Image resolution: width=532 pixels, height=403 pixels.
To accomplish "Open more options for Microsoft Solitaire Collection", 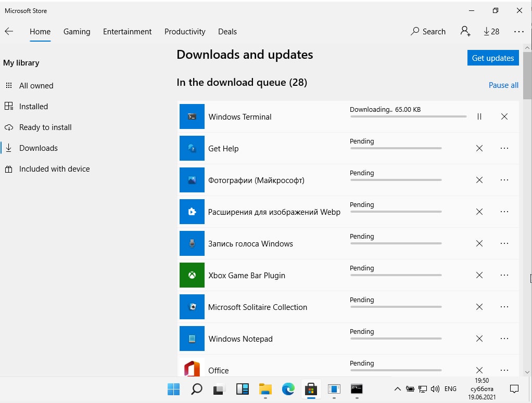I will [504, 307].
